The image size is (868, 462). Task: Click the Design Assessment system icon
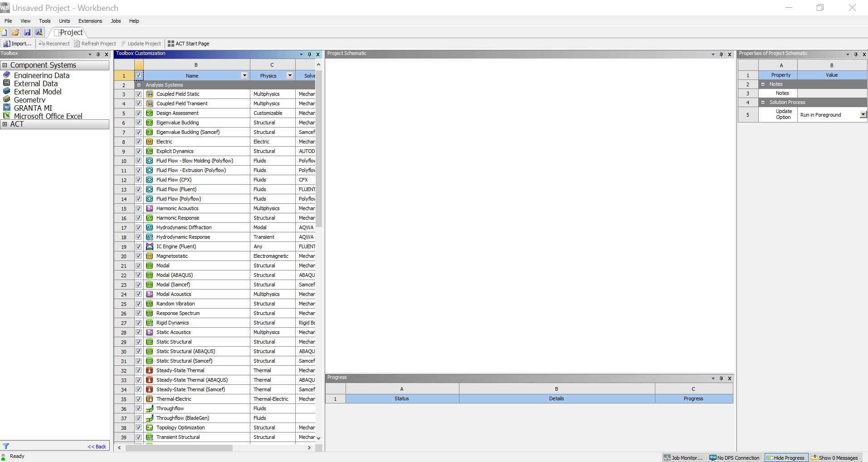(149, 113)
